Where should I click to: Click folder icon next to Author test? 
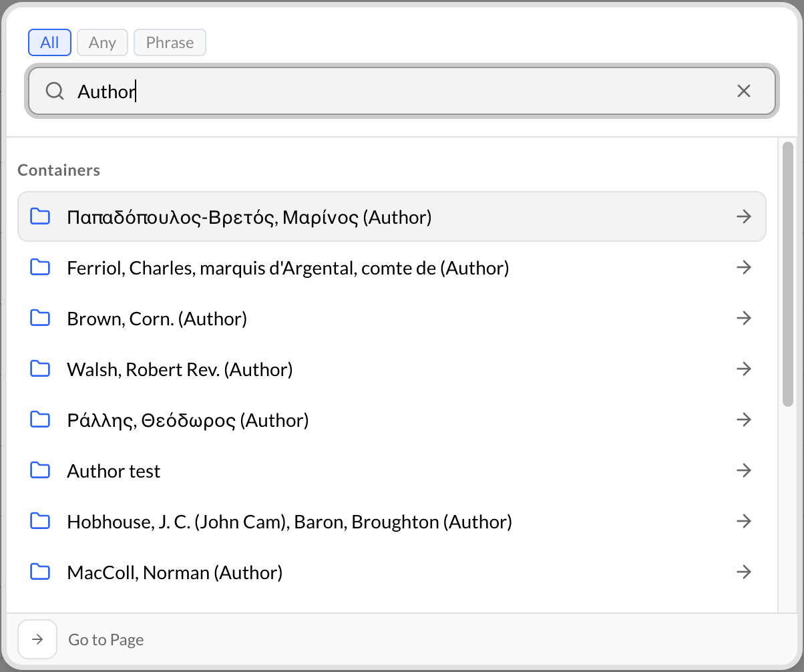[x=40, y=471]
